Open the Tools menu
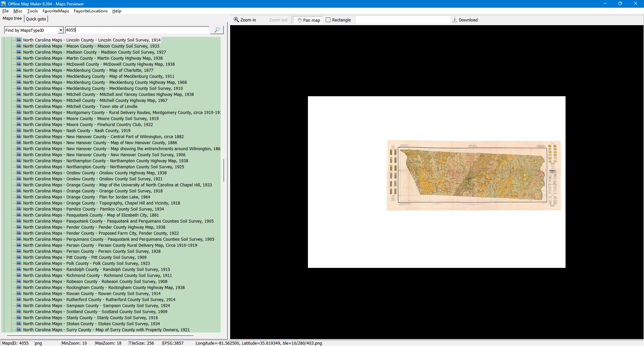The width and height of the screenshot is (644, 346). pyautogui.click(x=32, y=11)
